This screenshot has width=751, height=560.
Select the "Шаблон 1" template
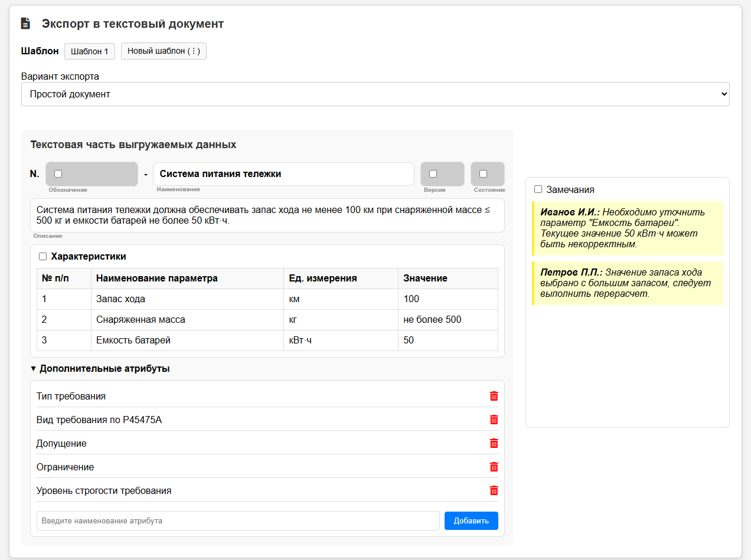tap(89, 51)
